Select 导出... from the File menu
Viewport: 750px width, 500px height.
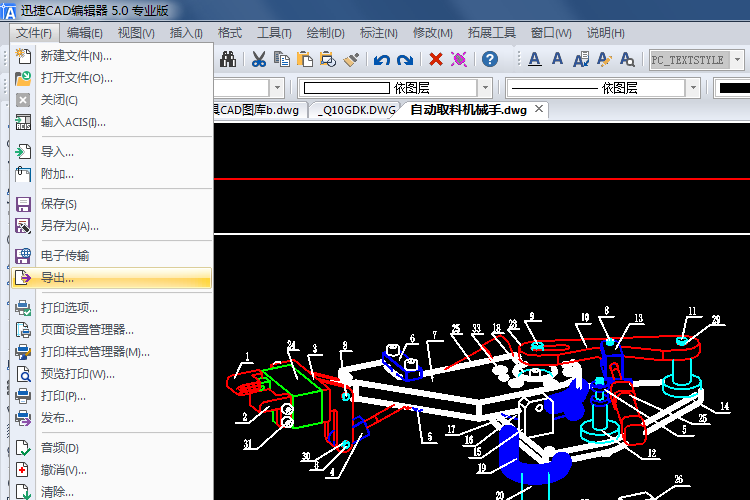point(57,277)
